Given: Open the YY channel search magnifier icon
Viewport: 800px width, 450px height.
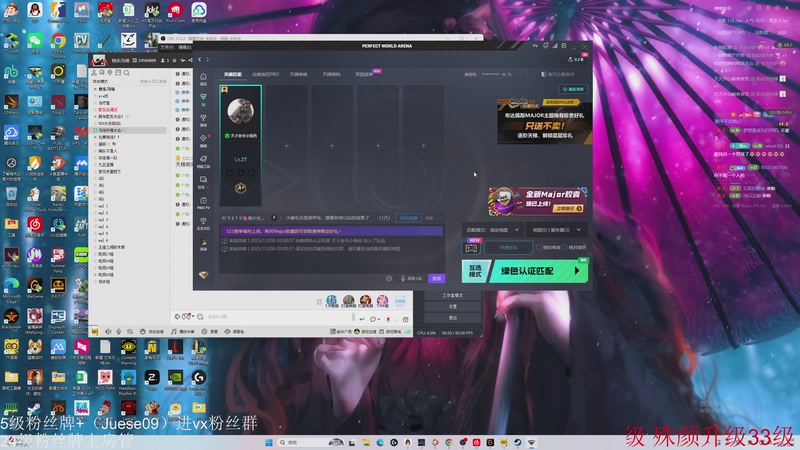Looking at the screenshot, I should (127, 73).
